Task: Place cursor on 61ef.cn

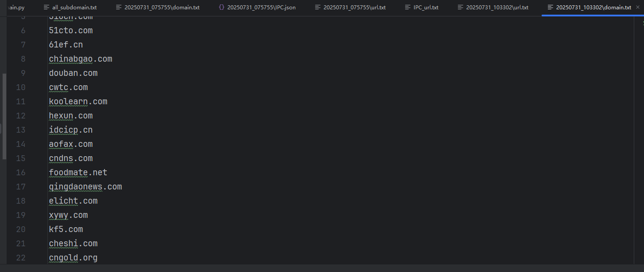Action: pos(66,45)
